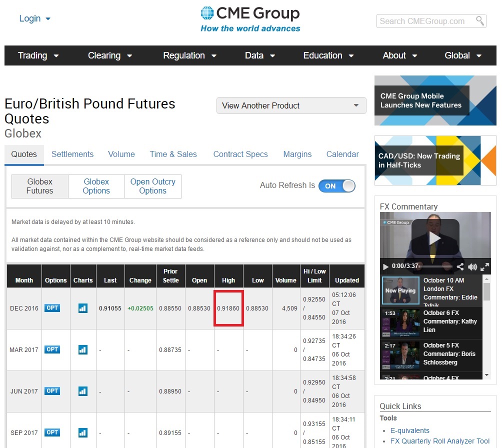
Task: Open chart for DEC 2016 contract
Action: (x=83, y=308)
